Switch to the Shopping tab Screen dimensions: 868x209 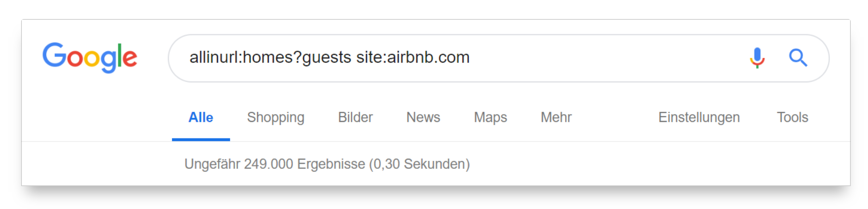coord(275,117)
